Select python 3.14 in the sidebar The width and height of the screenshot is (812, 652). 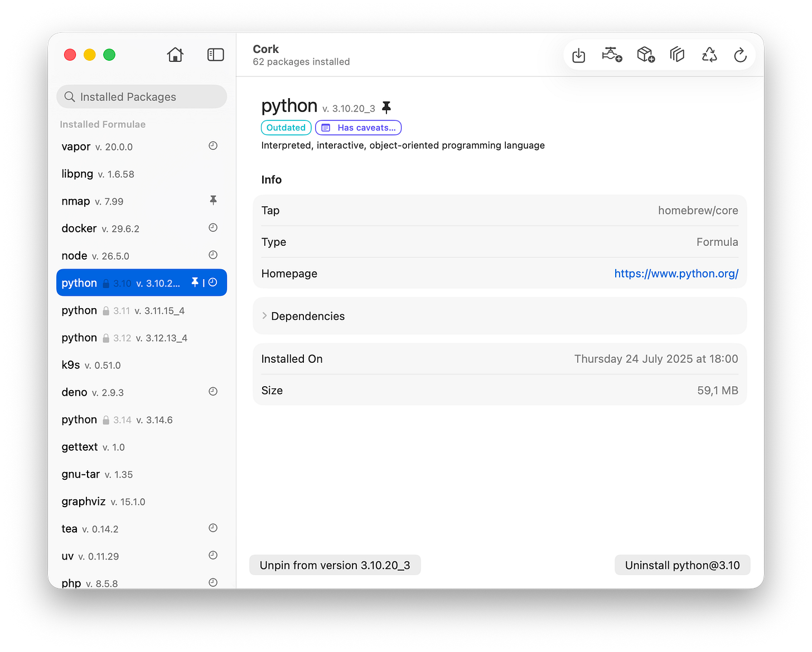point(142,420)
